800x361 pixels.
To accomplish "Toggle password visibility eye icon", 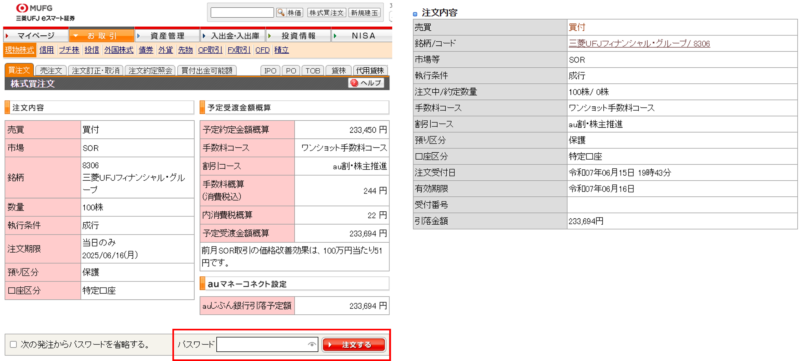I will click(312, 345).
